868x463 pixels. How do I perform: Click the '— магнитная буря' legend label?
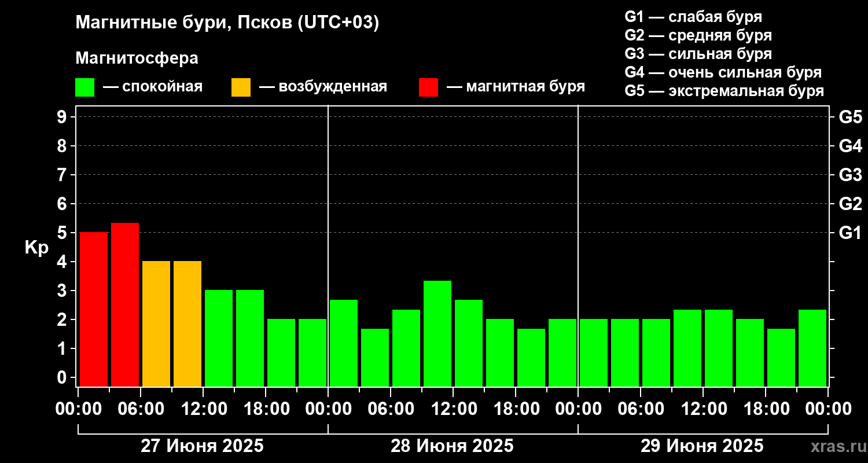516,87
